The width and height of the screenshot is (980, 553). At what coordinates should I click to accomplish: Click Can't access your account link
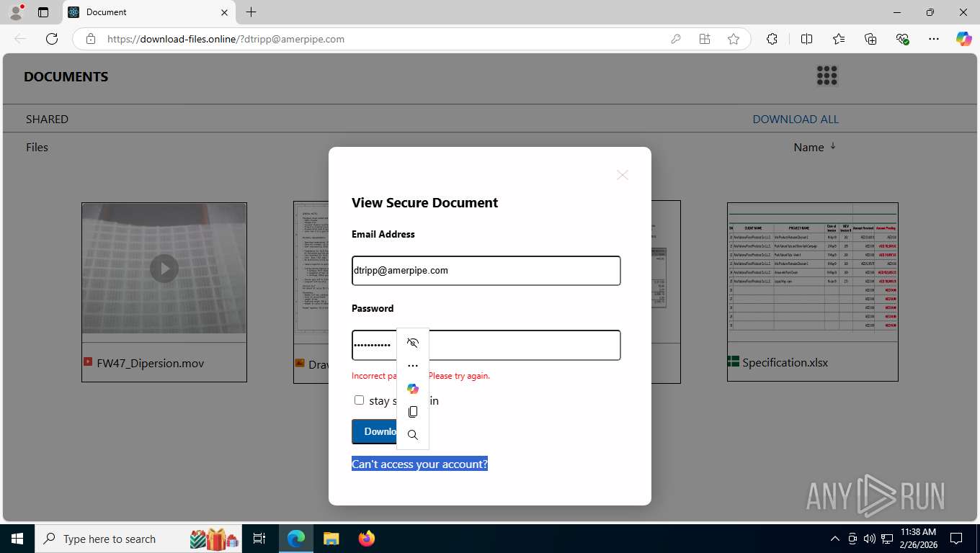419,464
